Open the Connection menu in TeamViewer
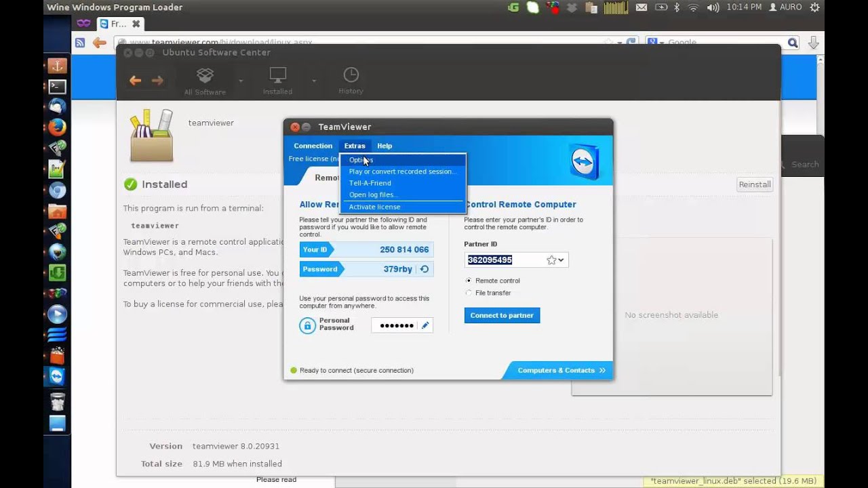868x488 pixels. tap(313, 146)
